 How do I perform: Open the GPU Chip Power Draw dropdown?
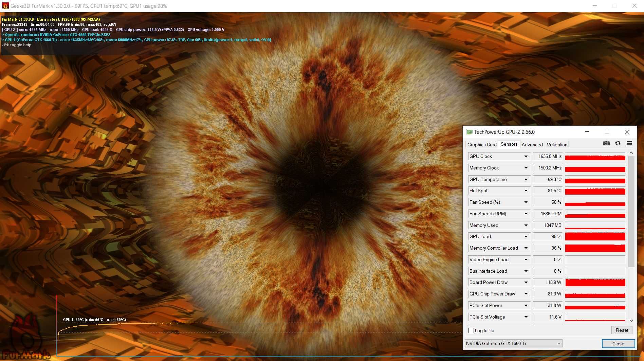(526, 294)
